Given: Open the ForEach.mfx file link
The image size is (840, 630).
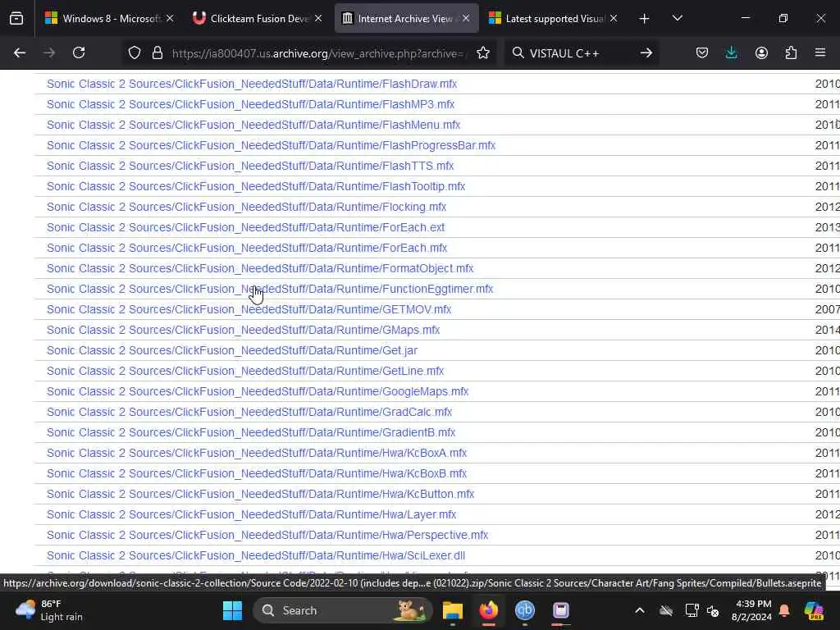Looking at the screenshot, I should 247,248.
